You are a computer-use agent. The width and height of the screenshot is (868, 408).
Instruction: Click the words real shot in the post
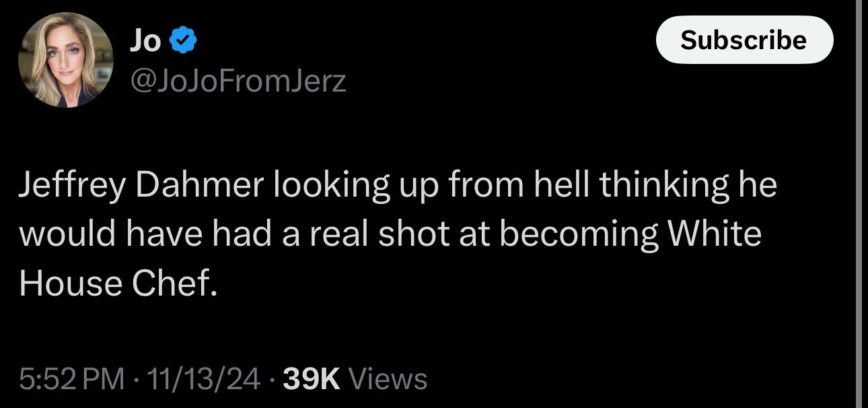click(377, 234)
